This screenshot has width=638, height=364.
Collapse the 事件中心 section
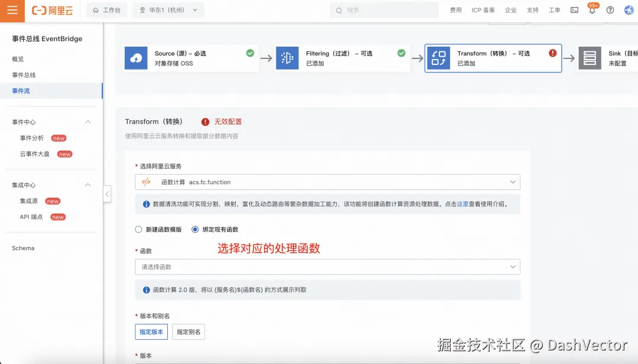point(87,122)
